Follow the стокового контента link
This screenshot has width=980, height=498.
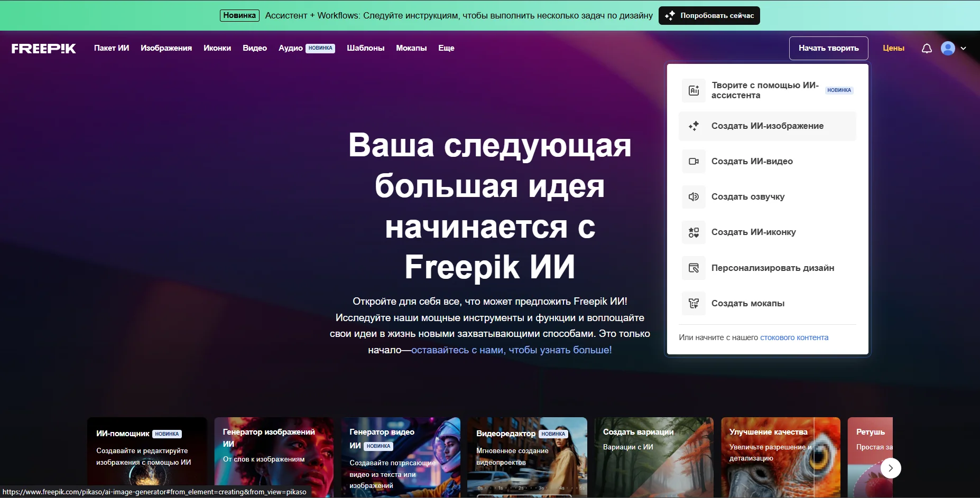click(794, 337)
